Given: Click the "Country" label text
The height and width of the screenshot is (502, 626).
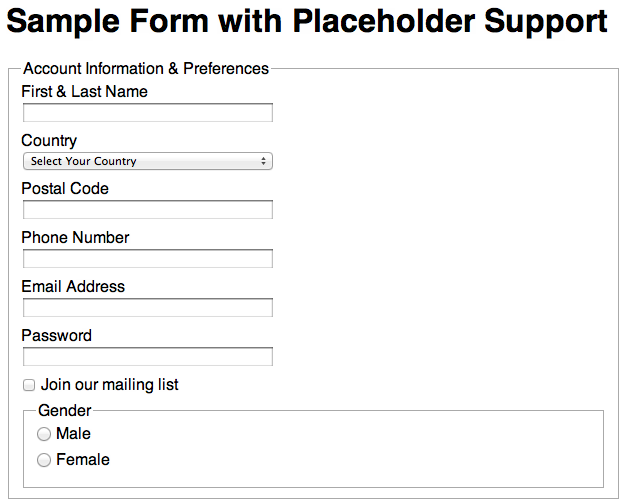Looking at the screenshot, I should tap(49, 141).
